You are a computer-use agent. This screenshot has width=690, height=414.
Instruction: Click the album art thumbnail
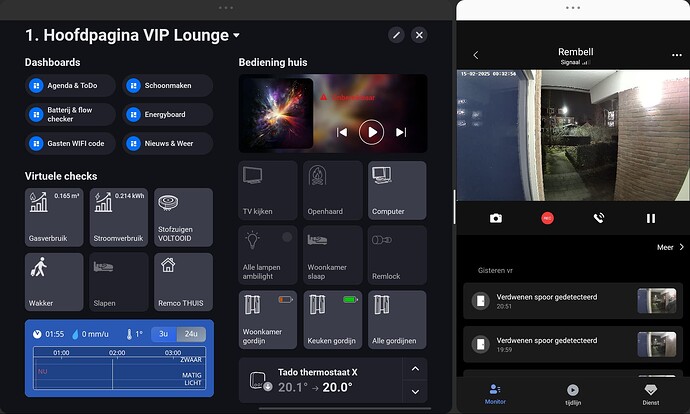276,114
